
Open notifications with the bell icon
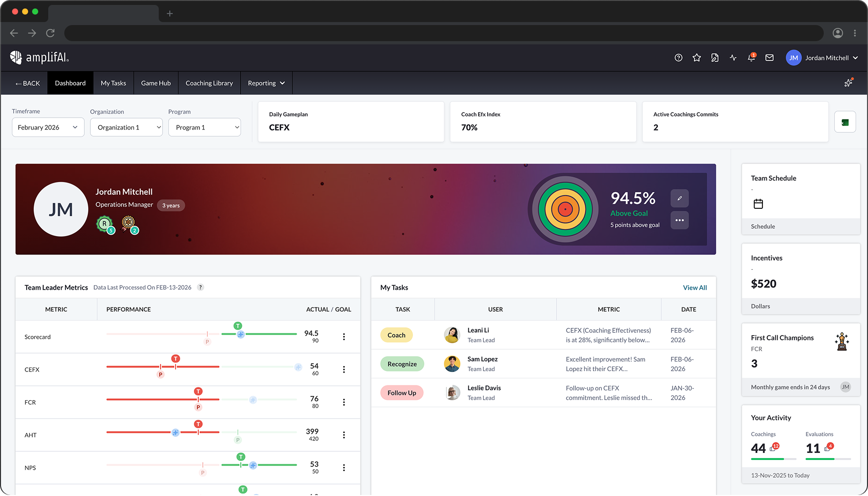tap(751, 58)
